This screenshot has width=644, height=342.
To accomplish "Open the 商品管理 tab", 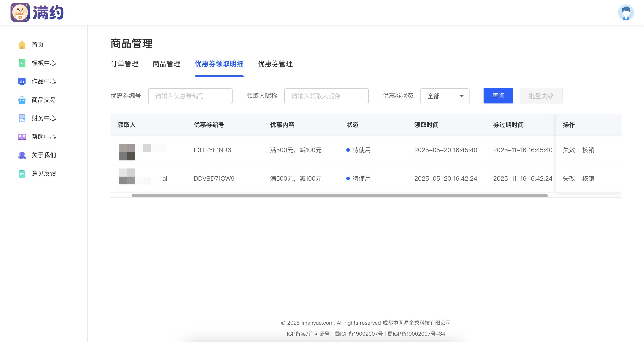I will pyautogui.click(x=167, y=64).
